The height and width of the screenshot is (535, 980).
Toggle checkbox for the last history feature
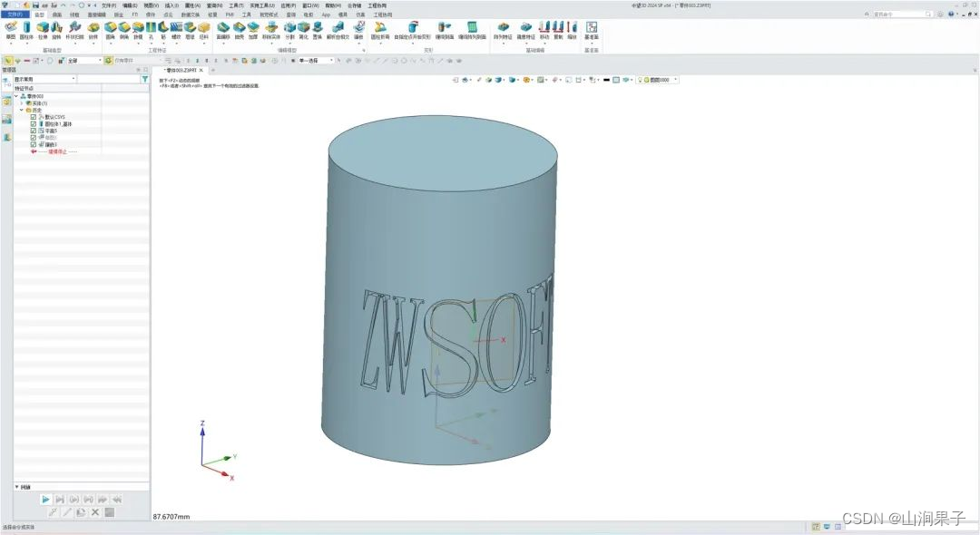[34, 144]
